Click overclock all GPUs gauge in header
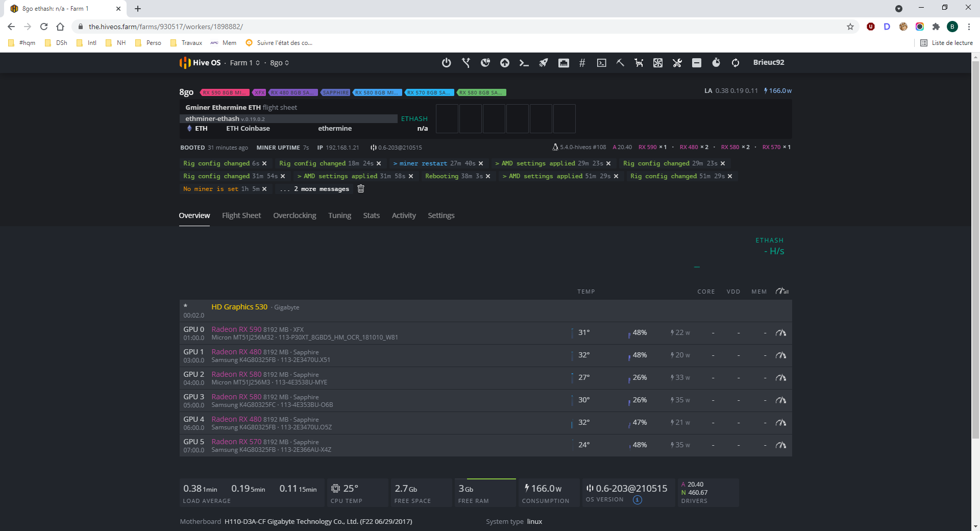980x531 pixels. click(782, 291)
